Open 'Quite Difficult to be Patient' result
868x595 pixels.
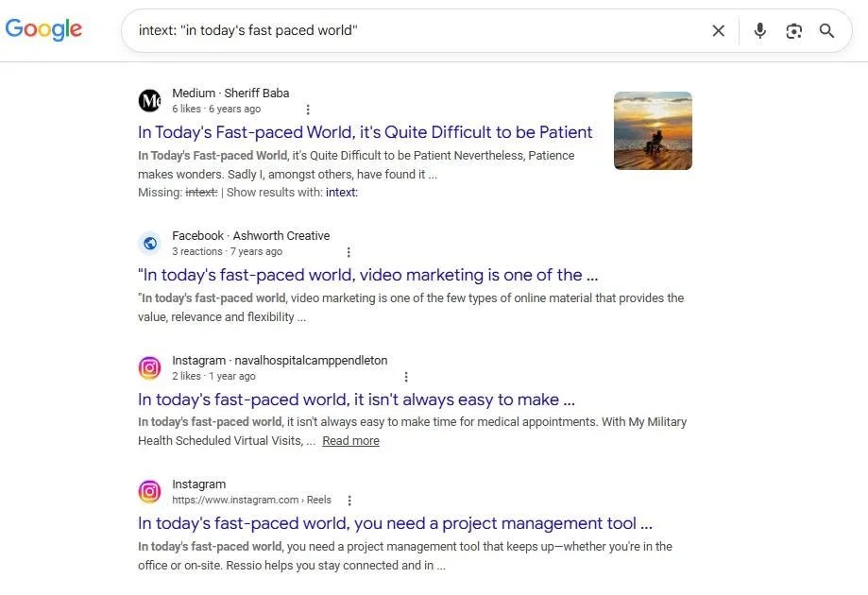pyautogui.click(x=365, y=132)
